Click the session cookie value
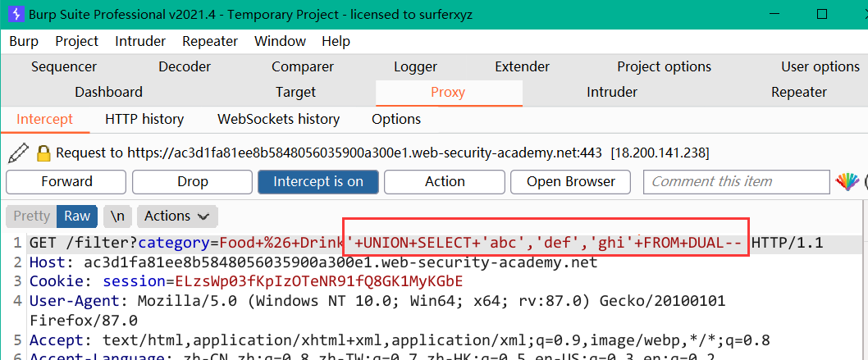The height and width of the screenshot is (360, 868). click(318, 281)
